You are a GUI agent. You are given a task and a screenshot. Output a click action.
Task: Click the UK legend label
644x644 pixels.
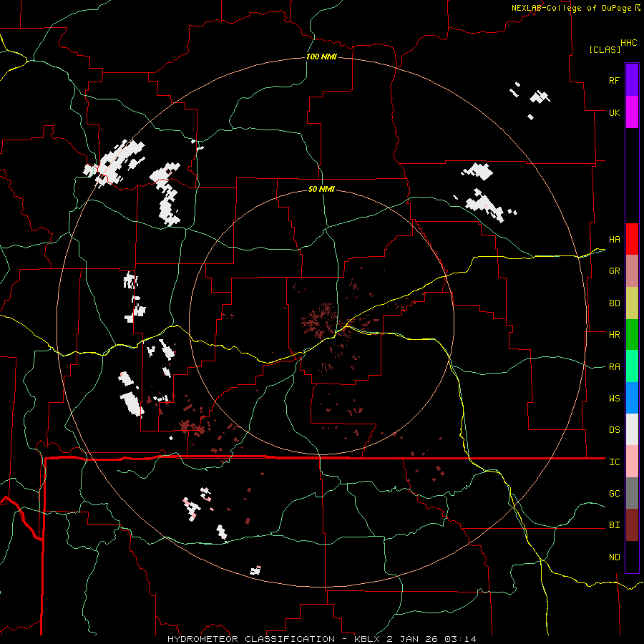click(615, 112)
